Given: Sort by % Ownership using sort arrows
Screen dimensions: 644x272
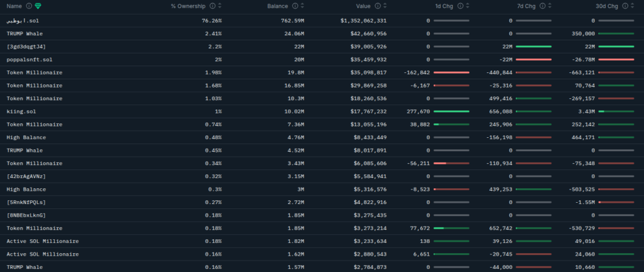Looking at the screenshot, I should [219, 6].
